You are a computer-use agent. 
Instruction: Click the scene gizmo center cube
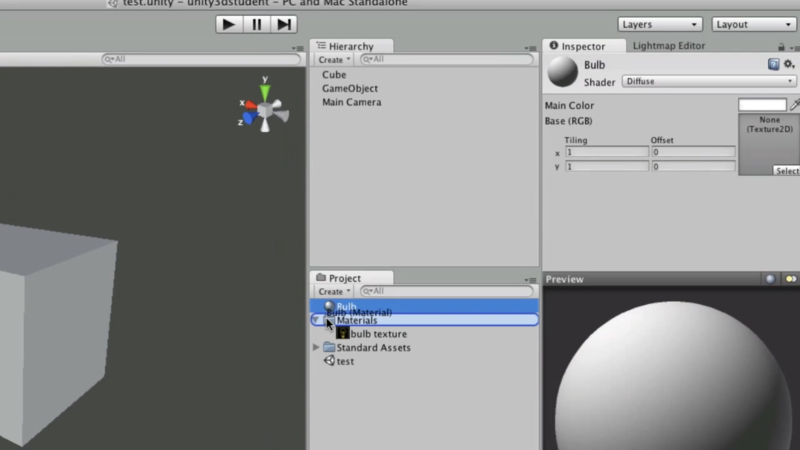point(265,110)
